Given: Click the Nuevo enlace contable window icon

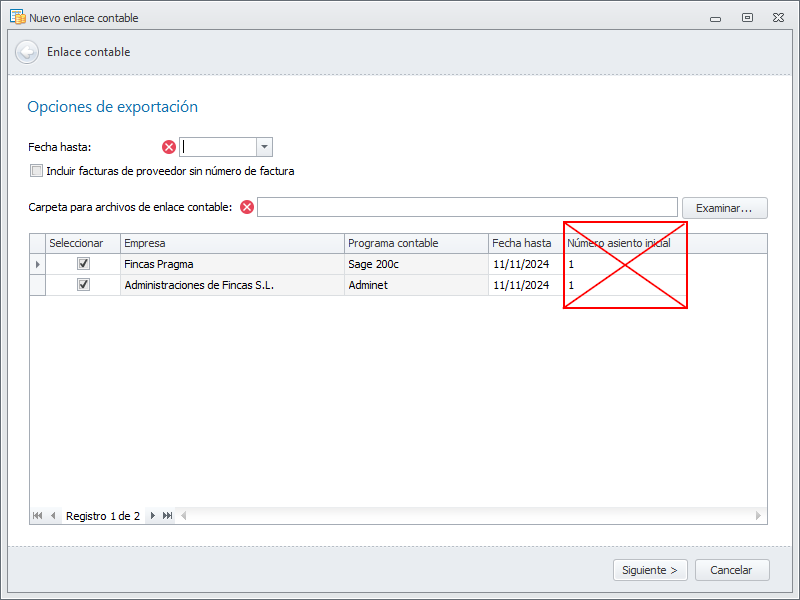Looking at the screenshot, I should click(x=18, y=17).
